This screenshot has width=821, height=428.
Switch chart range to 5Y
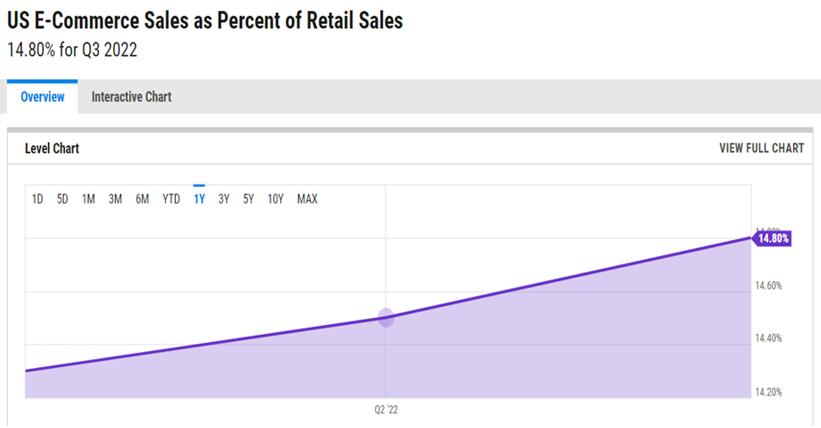point(248,199)
